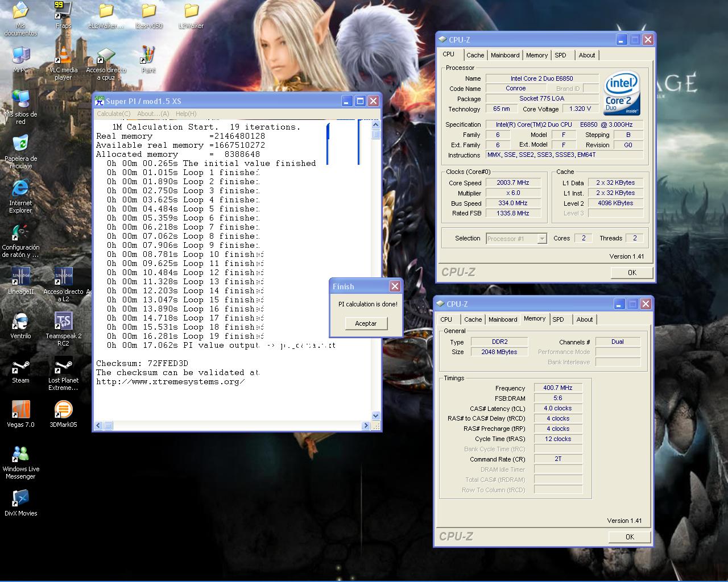Launch Steam from the desktop
This screenshot has width=728, height=582.
coord(20,367)
